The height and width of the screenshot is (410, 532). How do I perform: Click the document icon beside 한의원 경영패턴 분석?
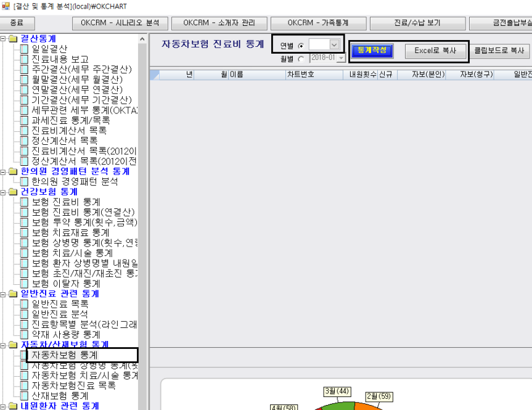[x=24, y=182]
